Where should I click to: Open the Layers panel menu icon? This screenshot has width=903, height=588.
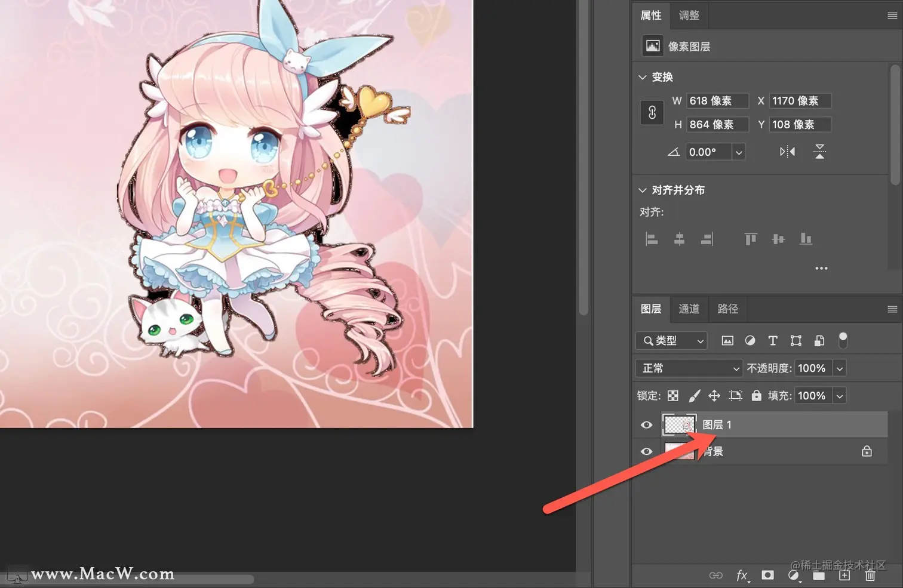click(x=892, y=309)
